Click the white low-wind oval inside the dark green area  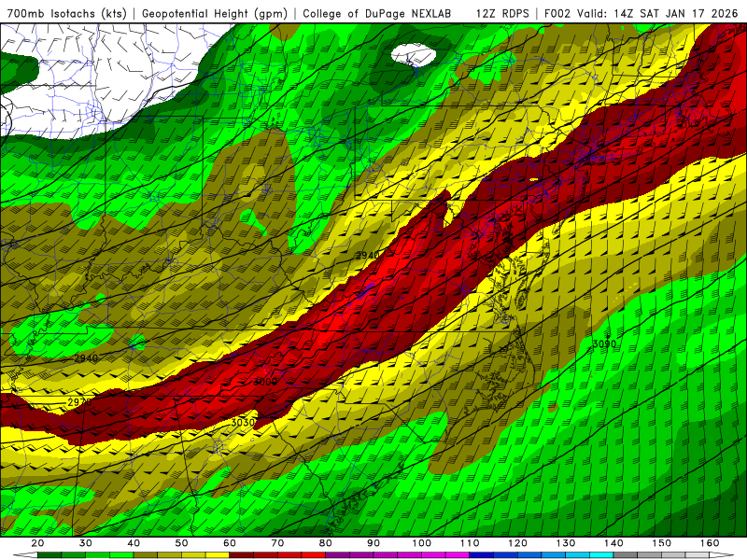[413, 54]
